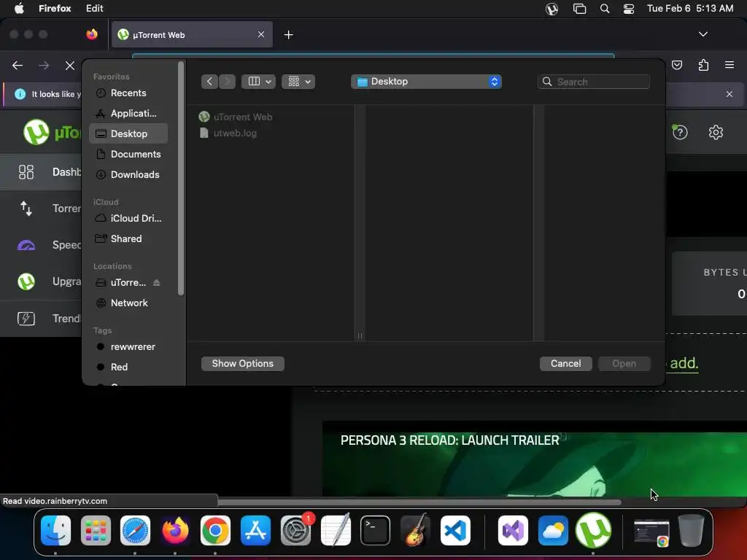This screenshot has width=747, height=560.
Task: Open Torrents in µTorrent sidebar
Action: click(x=41, y=209)
